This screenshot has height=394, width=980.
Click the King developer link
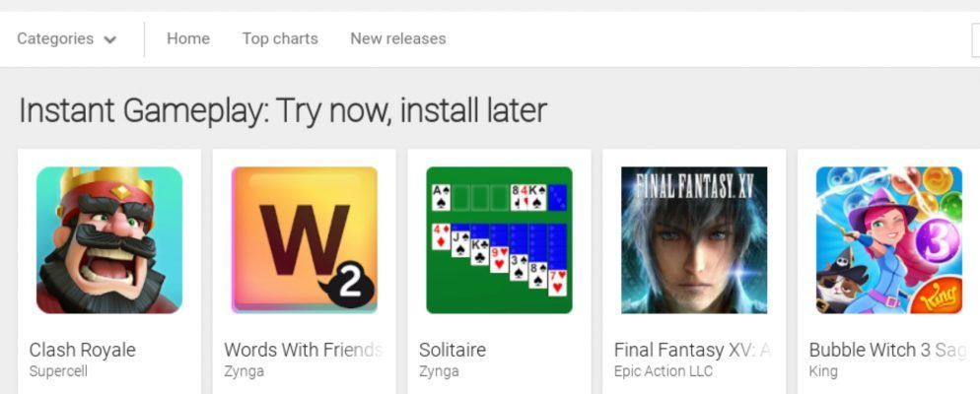pos(823,371)
